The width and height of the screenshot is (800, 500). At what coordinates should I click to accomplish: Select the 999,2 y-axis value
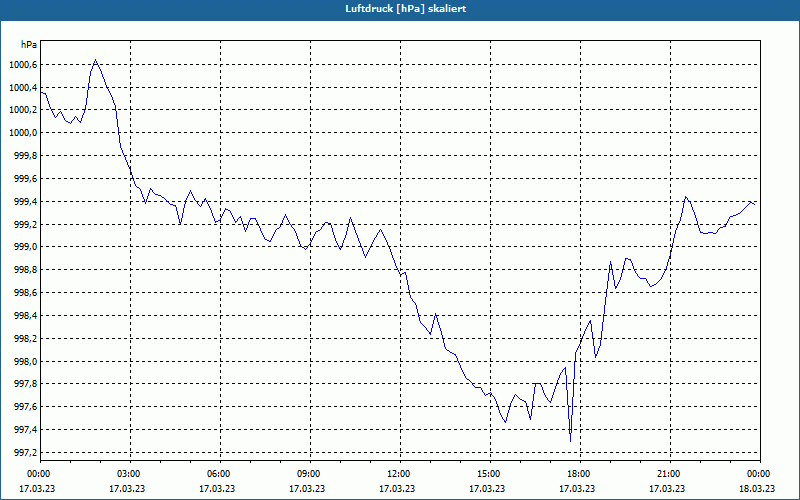click(26, 224)
